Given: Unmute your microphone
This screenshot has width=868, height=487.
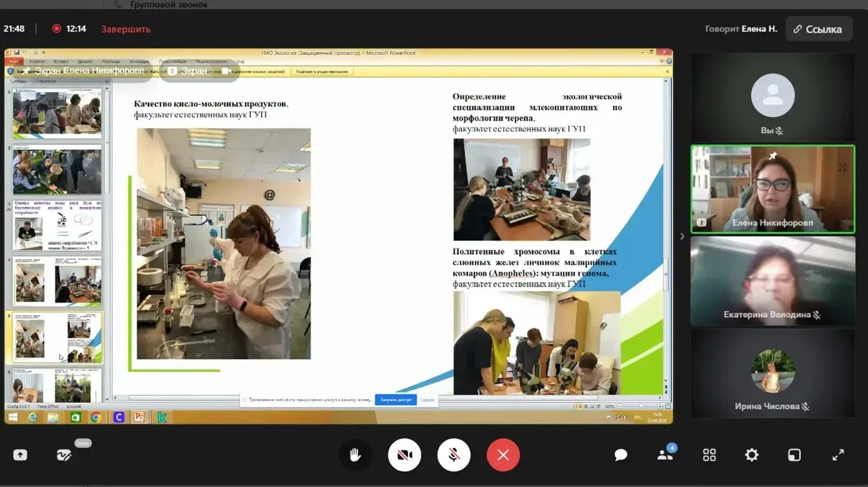Looking at the screenshot, I should click(454, 455).
